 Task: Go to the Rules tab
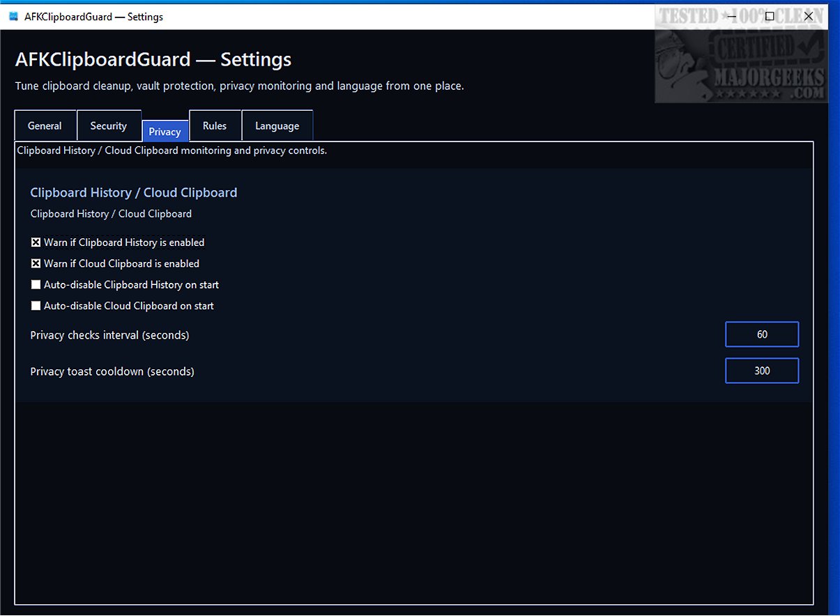(x=215, y=126)
